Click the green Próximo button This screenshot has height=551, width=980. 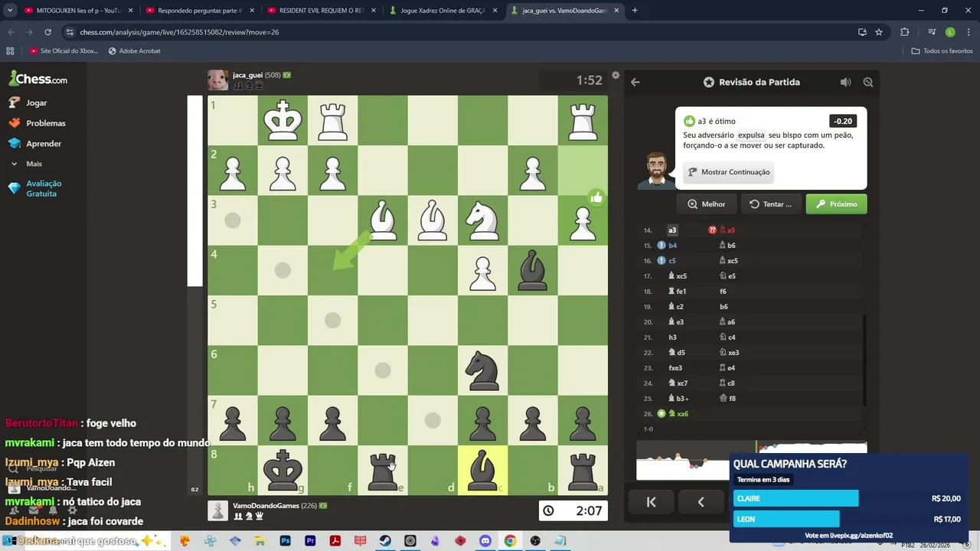836,204
